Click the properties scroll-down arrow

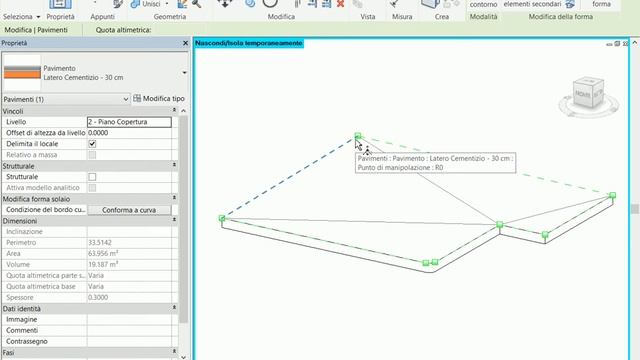[184, 357]
